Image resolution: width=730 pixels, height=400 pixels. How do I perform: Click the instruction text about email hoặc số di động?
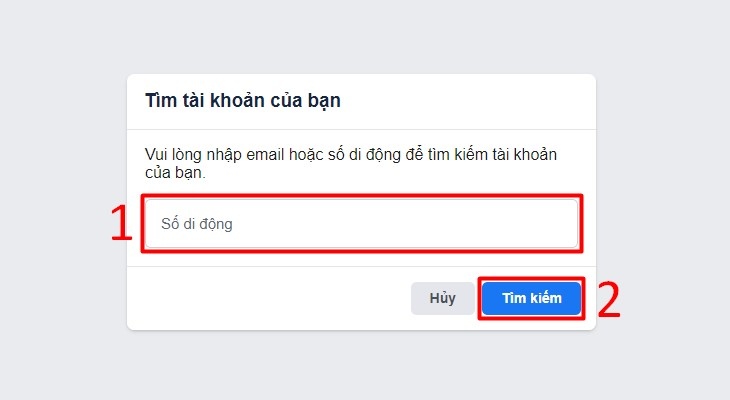351,163
